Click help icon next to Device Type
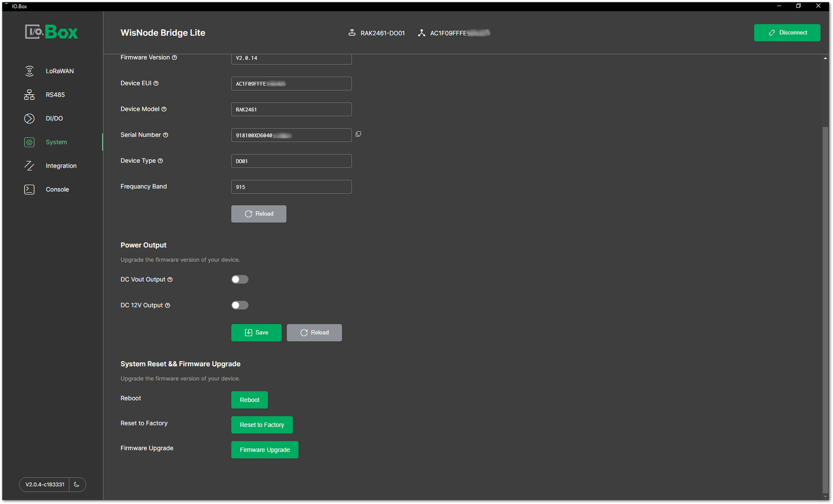The height and width of the screenshot is (504, 833). 160,161
